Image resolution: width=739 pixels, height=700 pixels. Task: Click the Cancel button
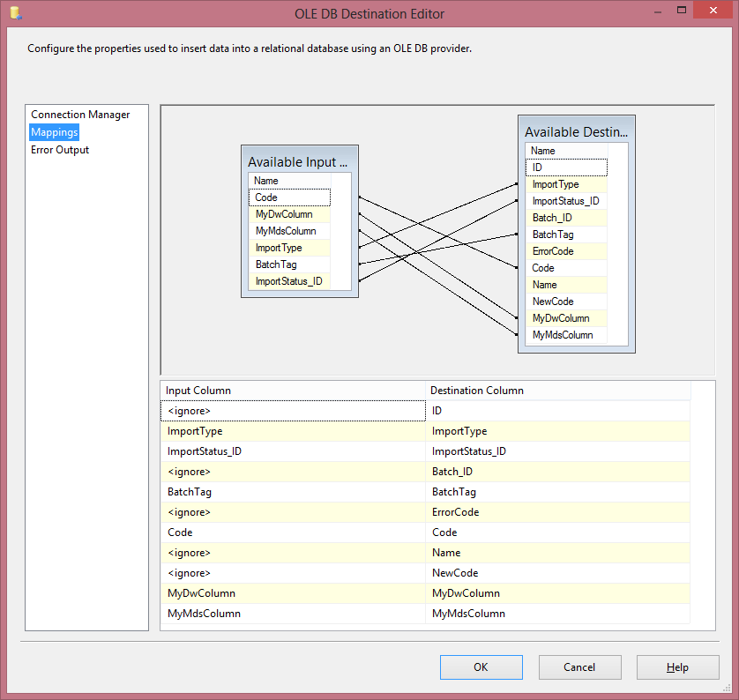pyautogui.click(x=579, y=667)
